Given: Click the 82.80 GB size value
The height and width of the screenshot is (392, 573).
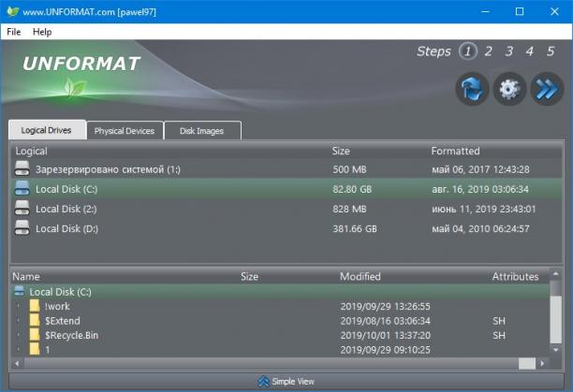Looking at the screenshot, I should click(352, 189).
